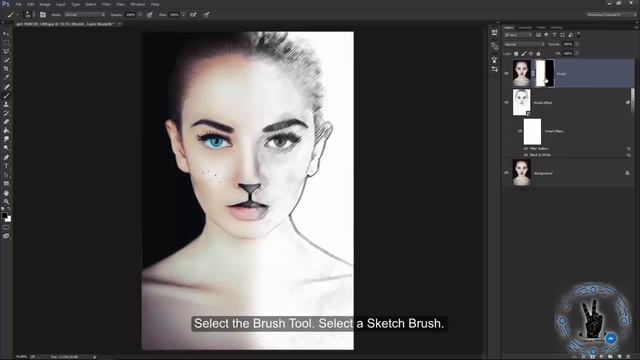This screenshot has height=360, width=640.
Task: Click the Lock All layer icon
Action: (x=538, y=53)
